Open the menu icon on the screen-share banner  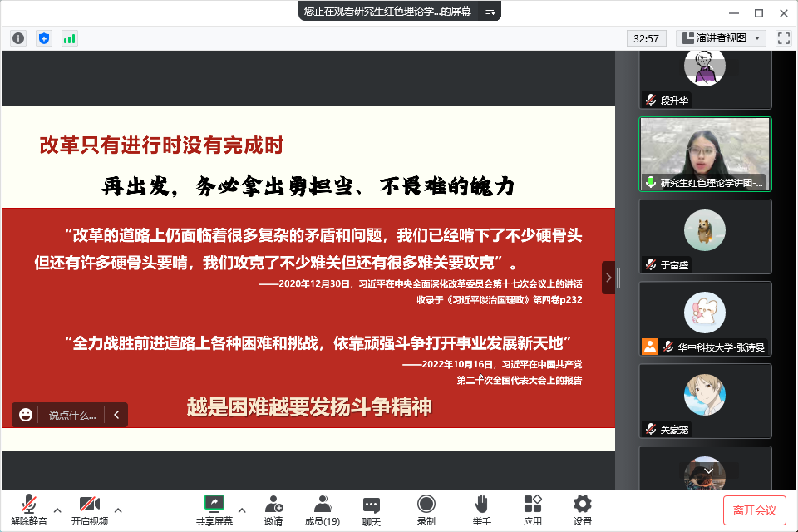click(490, 11)
